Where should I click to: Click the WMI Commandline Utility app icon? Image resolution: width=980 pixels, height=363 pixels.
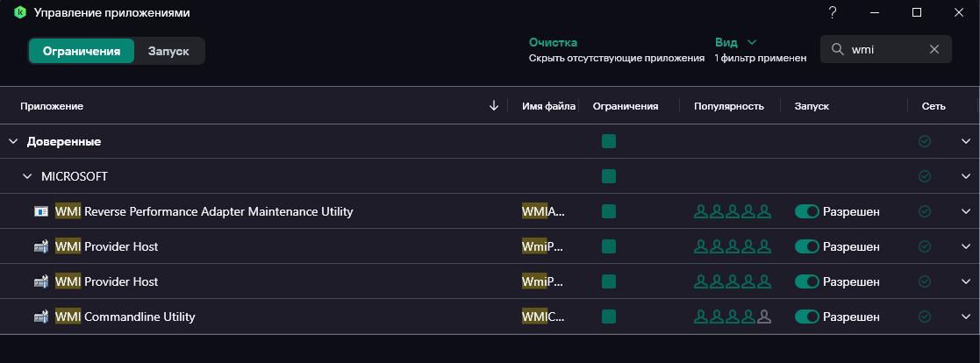(40, 317)
